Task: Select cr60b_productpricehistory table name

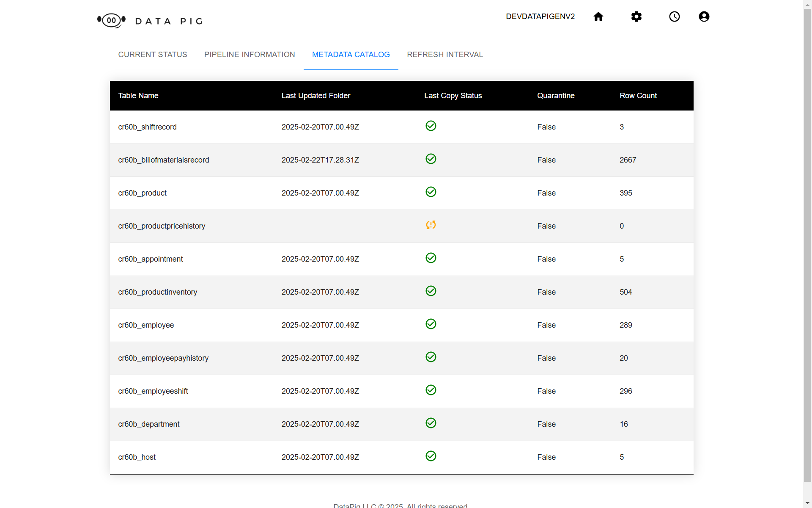Action: [x=162, y=226]
